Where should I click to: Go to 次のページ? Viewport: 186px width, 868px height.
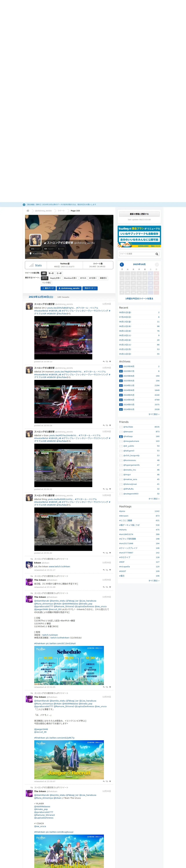(x=90, y=288)
